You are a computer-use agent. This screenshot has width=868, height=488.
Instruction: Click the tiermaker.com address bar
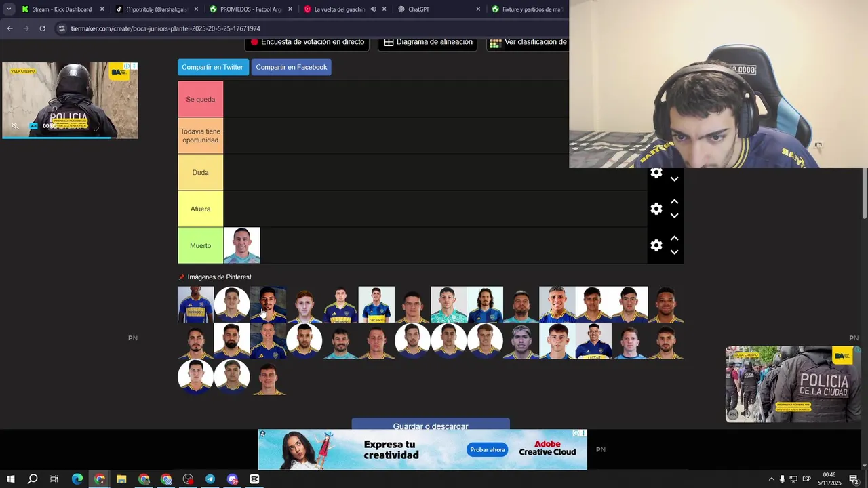pos(312,28)
